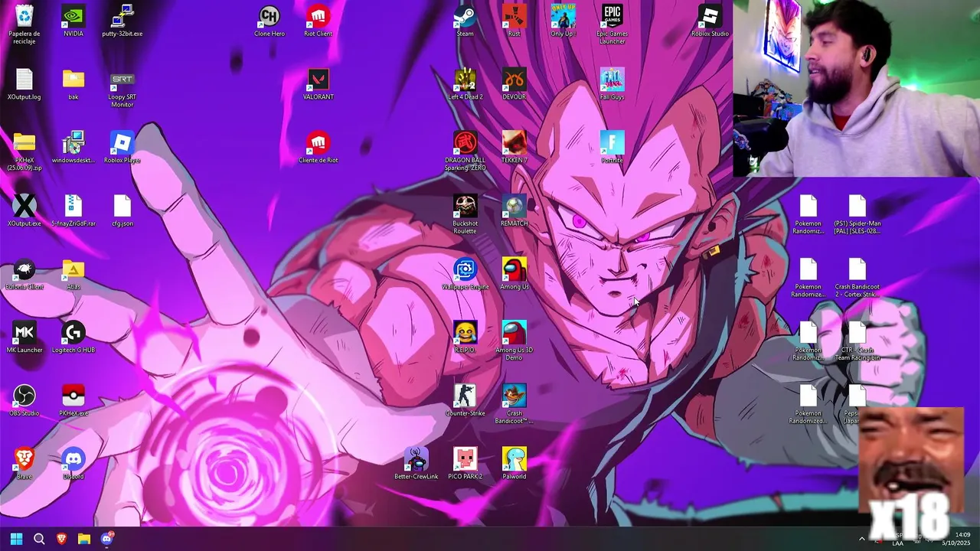The width and height of the screenshot is (980, 551).
Task: Launch Fortnite from the desktop
Action: click(612, 148)
